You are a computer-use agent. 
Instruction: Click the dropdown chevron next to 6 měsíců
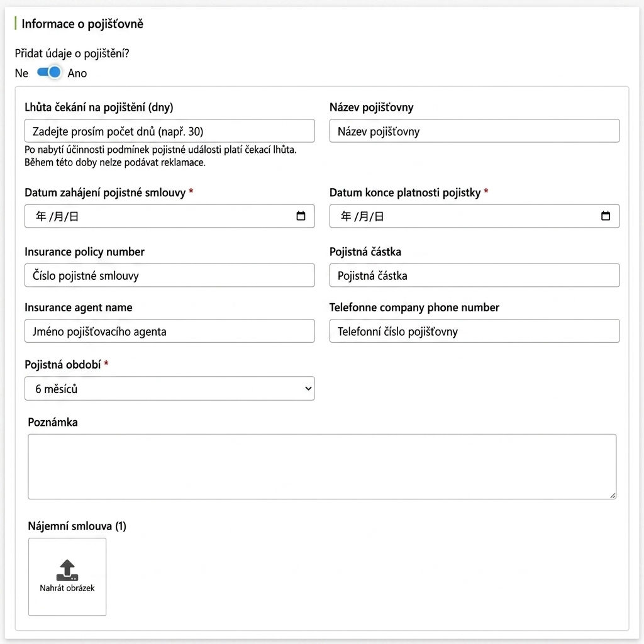(x=308, y=389)
